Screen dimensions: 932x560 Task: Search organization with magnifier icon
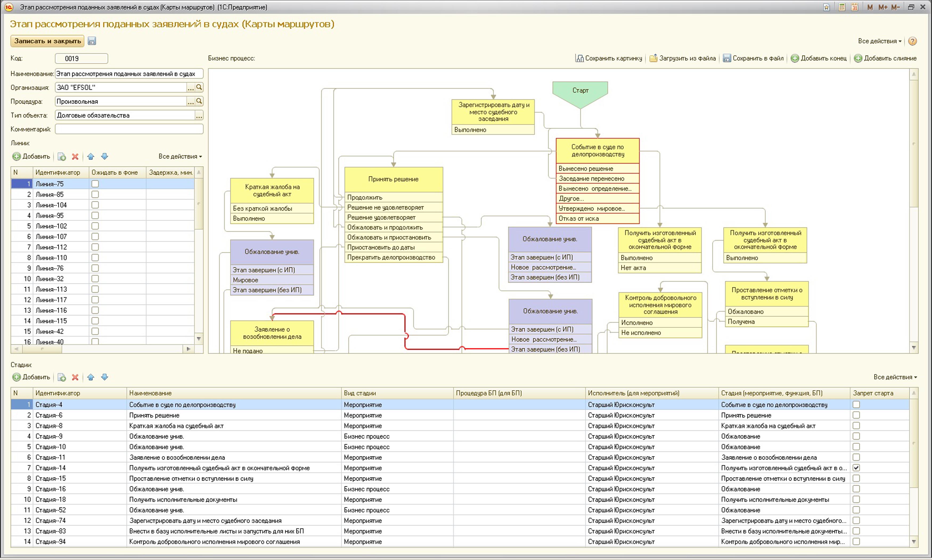199,88
